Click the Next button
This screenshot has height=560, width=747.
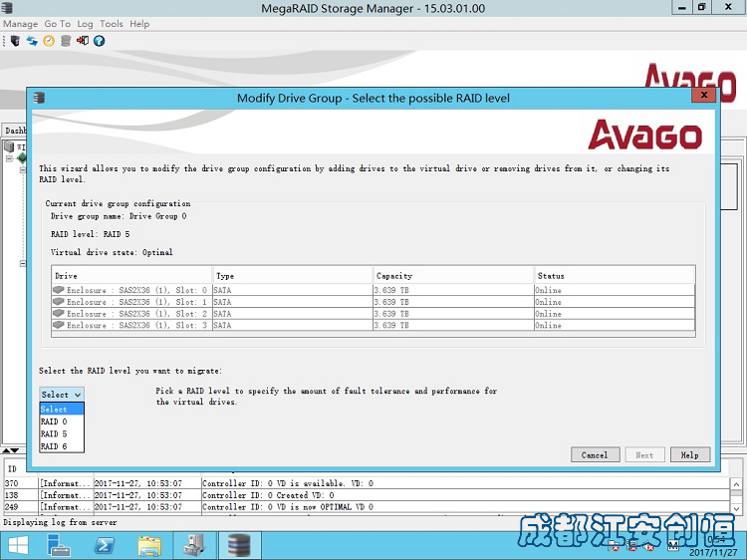(x=644, y=454)
